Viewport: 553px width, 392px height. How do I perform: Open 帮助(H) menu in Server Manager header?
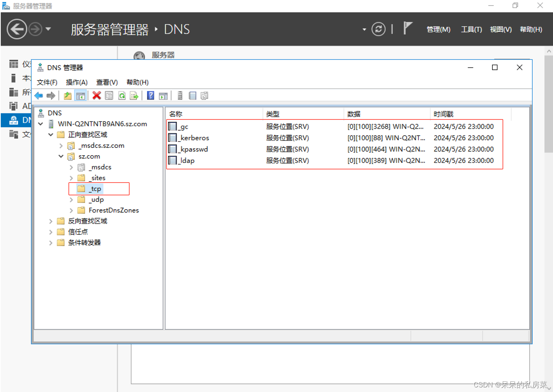531,30
